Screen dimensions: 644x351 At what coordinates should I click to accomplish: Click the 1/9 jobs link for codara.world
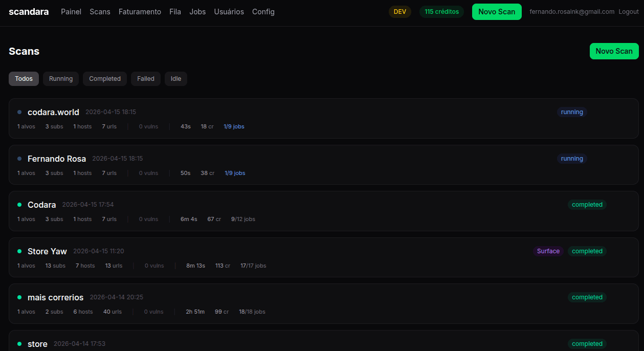click(x=234, y=126)
